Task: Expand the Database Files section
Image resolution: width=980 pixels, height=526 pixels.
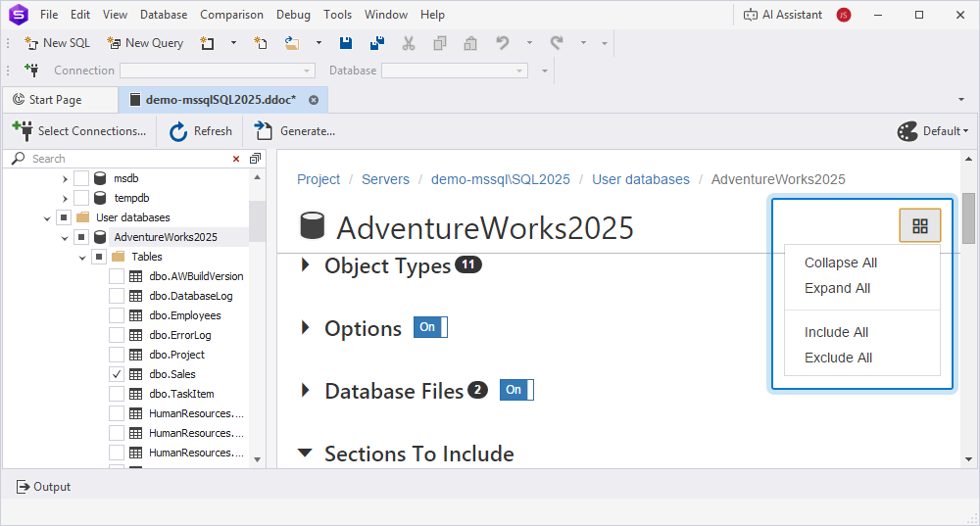Action: [x=305, y=390]
